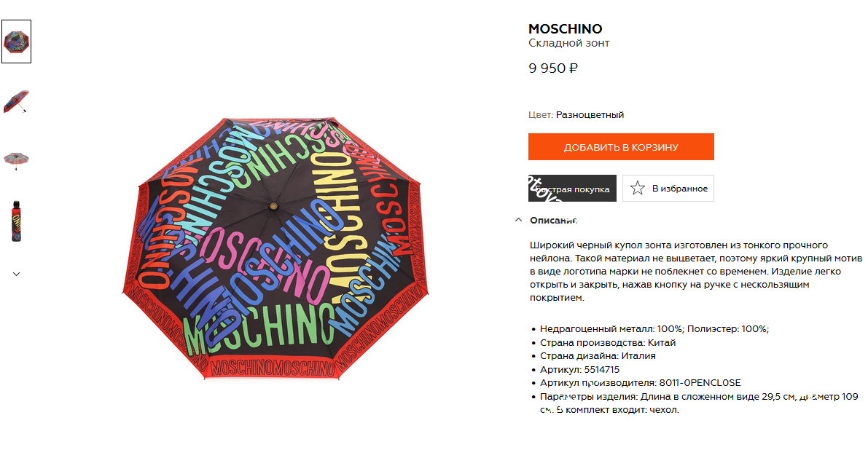The height and width of the screenshot is (450, 868).
Task: Click the Цвет: Разноцветный color label
Action: [576, 115]
